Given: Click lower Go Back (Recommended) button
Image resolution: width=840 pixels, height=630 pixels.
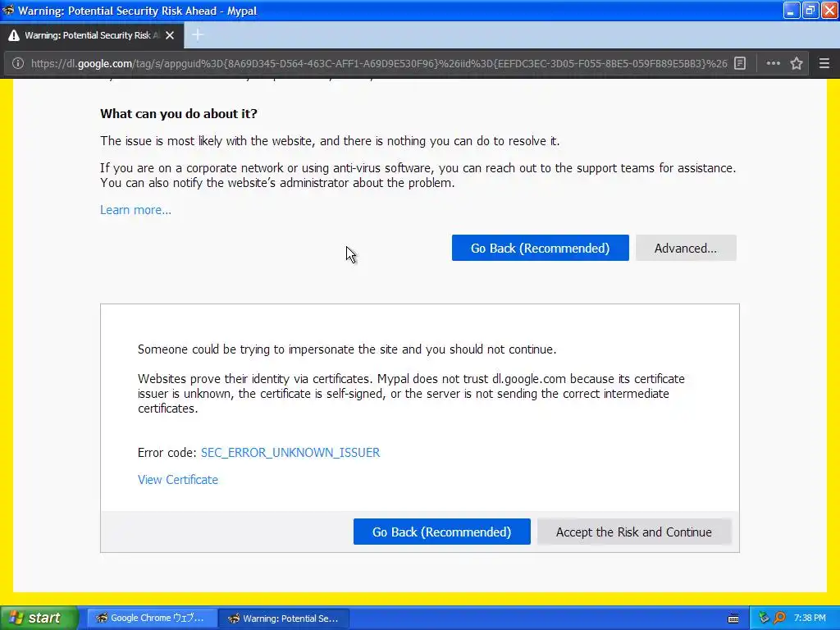Looking at the screenshot, I should coord(442,532).
